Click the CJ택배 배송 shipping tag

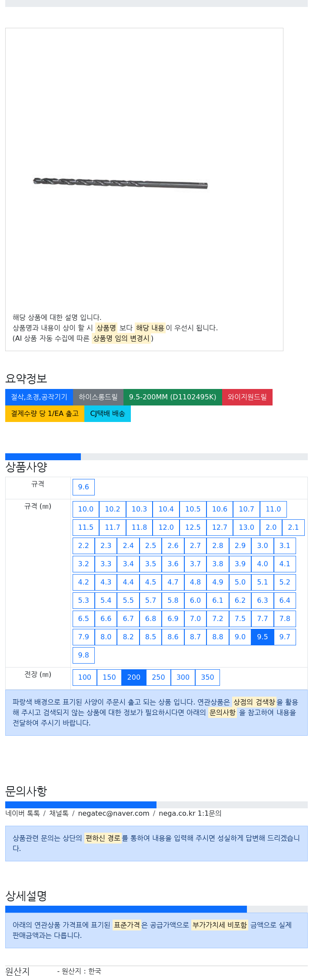point(107,414)
